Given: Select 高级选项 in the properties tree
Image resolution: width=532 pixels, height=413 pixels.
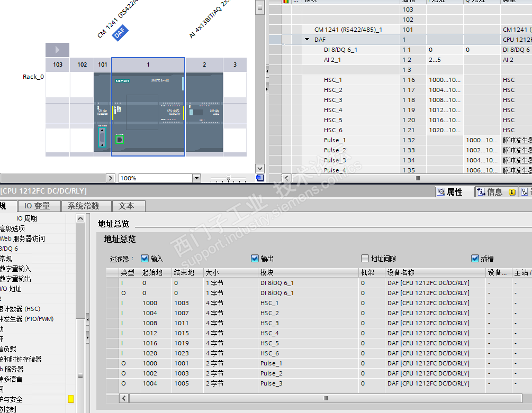Looking at the screenshot, I should coord(12,228).
